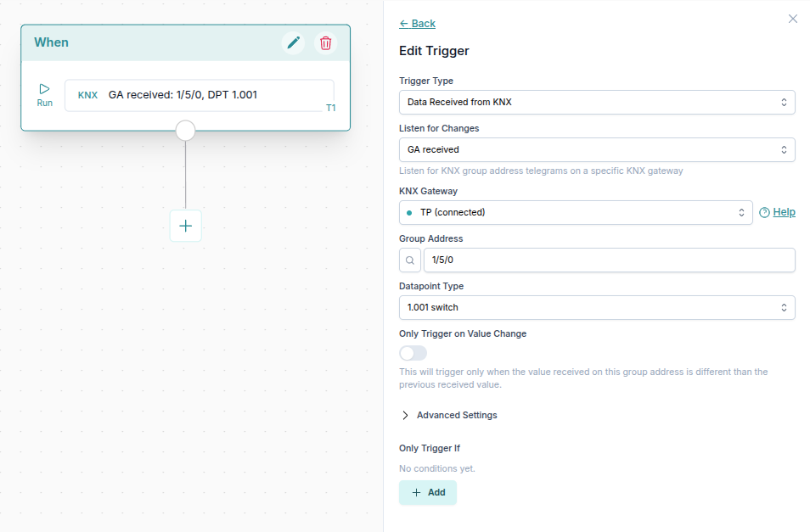This screenshot has height=532, width=810.
Task: Click the pencil edit icon on When block
Action: pos(294,42)
